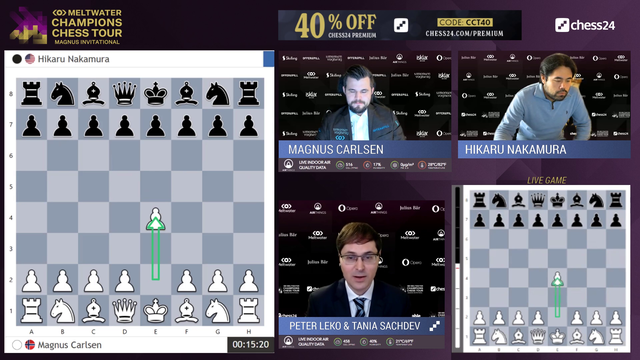Click the PETER LEKO & TANIA SACHDEV banner
Viewport: 640px width, 360px height.
(362, 326)
